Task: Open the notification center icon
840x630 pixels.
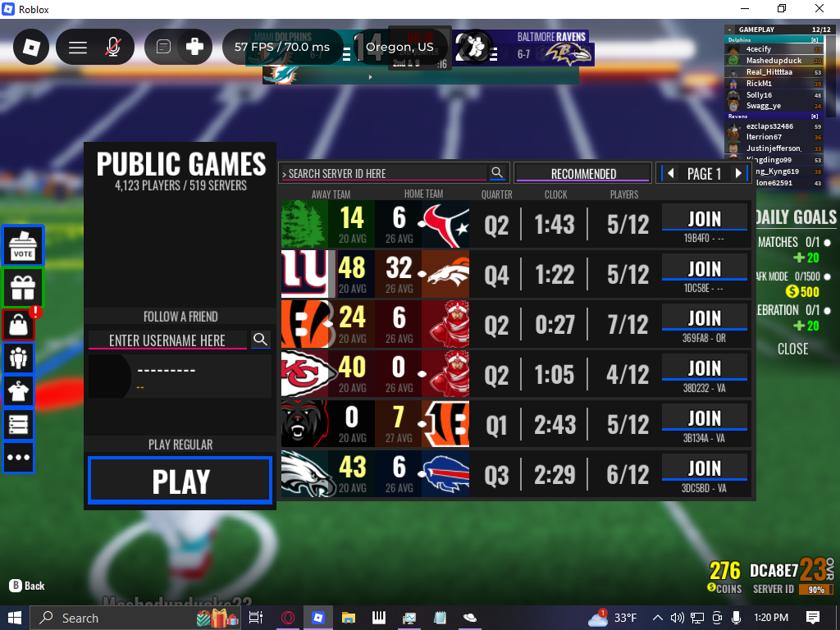Action: click(813, 618)
